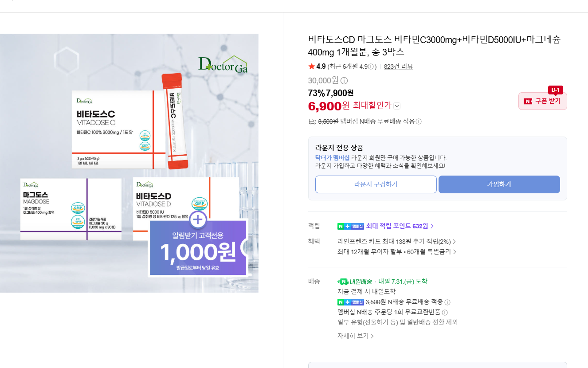Click the Doctor Ga product main image

[129, 163]
